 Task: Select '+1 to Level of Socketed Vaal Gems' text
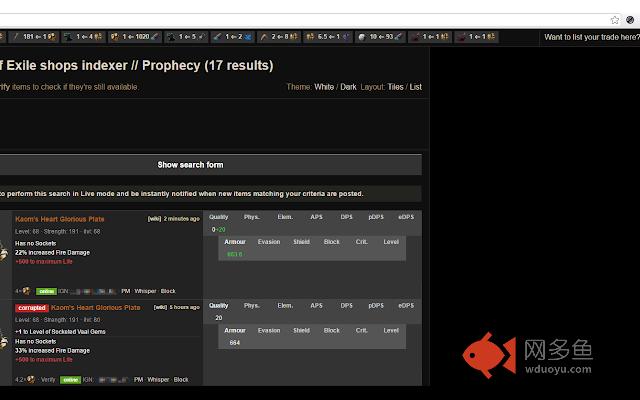(x=60, y=331)
